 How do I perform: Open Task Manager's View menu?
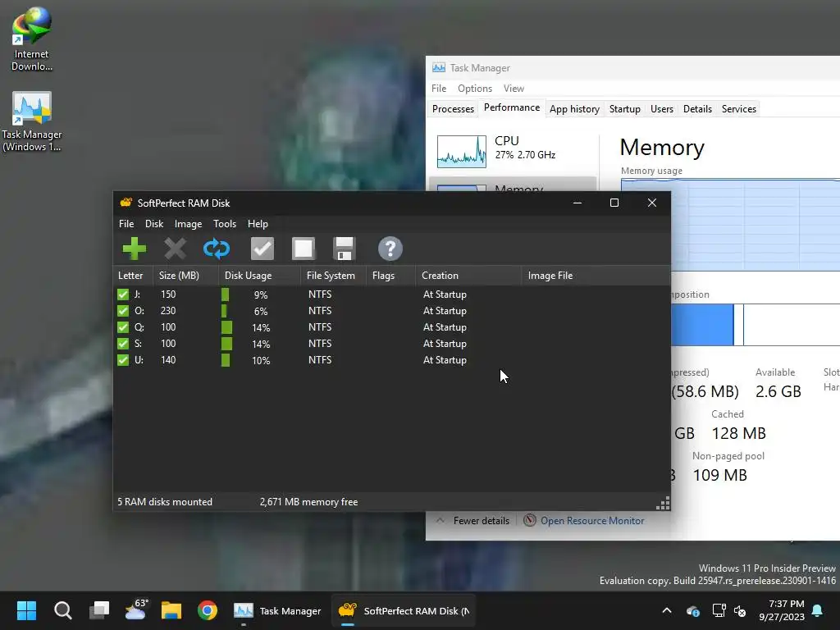[x=514, y=89]
